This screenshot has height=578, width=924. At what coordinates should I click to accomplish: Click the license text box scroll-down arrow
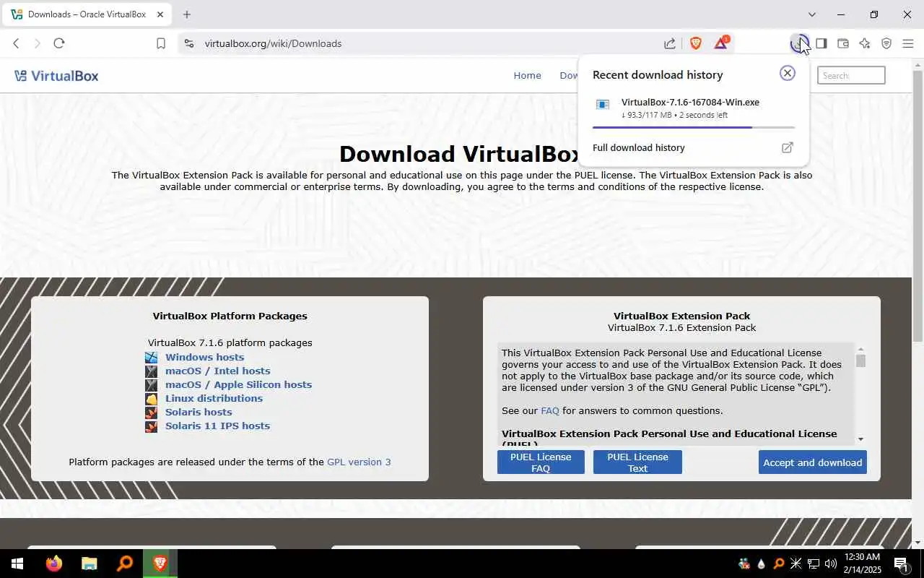[860, 439]
